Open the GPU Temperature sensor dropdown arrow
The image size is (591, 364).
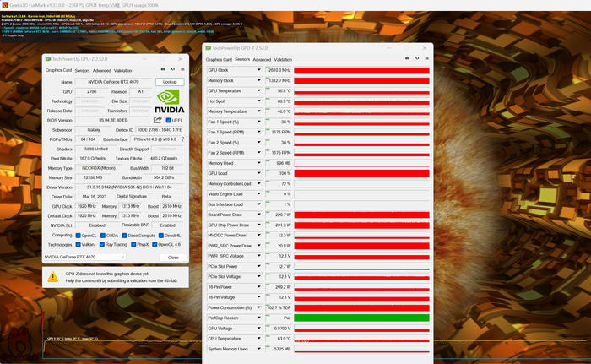click(x=258, y=90)
